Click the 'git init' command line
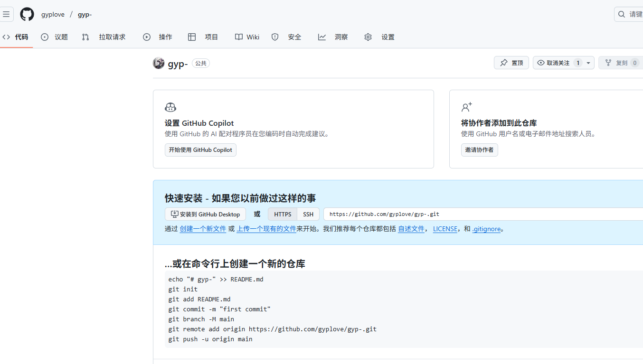The width and height of the screenshot is (643, 364). 183,289
